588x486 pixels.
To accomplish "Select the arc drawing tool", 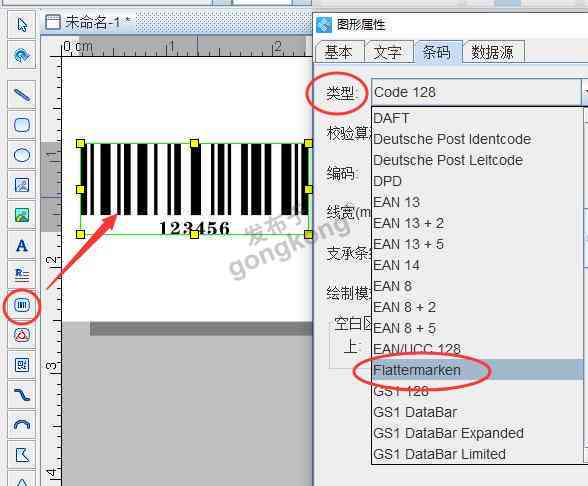I will click(22, 425).
